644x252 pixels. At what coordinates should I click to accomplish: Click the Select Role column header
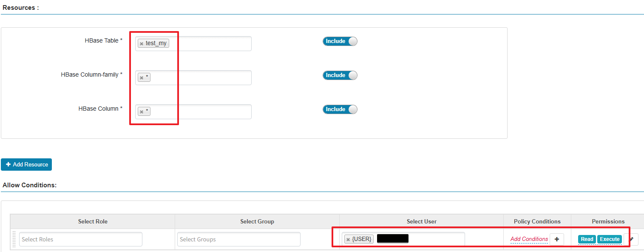pyautogui.click(x=93, y=221)
